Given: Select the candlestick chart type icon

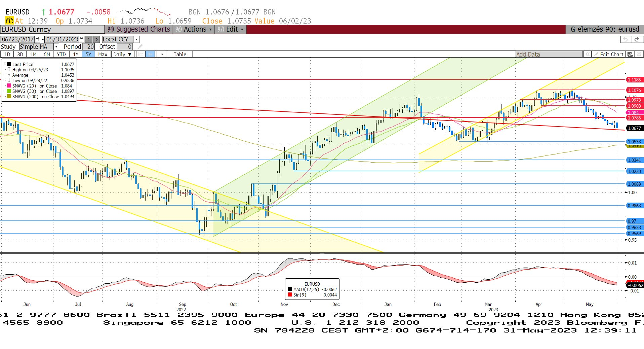Looking at the screenshot, I should [x=150, y=54].
